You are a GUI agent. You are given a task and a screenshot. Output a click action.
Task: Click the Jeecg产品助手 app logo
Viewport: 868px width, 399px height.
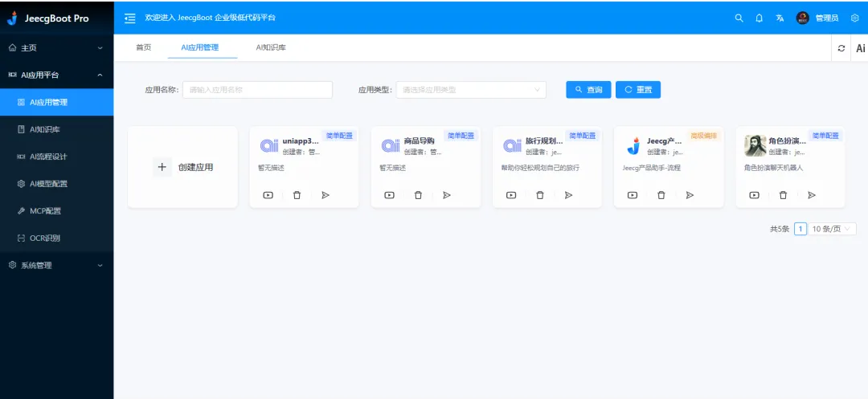click(633, 146)
